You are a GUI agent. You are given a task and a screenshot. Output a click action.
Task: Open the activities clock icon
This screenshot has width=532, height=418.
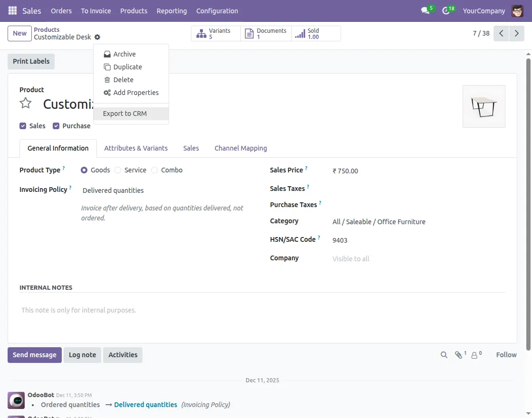tap(446, 10)
